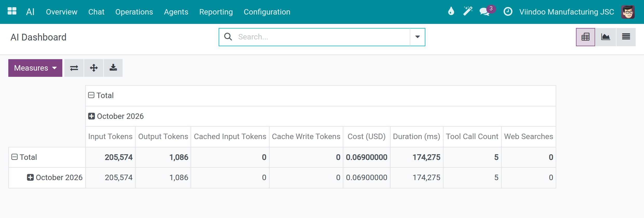Open the user avatar menu
The width and height of the screenshot is (644, 218).
coord(628,12)
